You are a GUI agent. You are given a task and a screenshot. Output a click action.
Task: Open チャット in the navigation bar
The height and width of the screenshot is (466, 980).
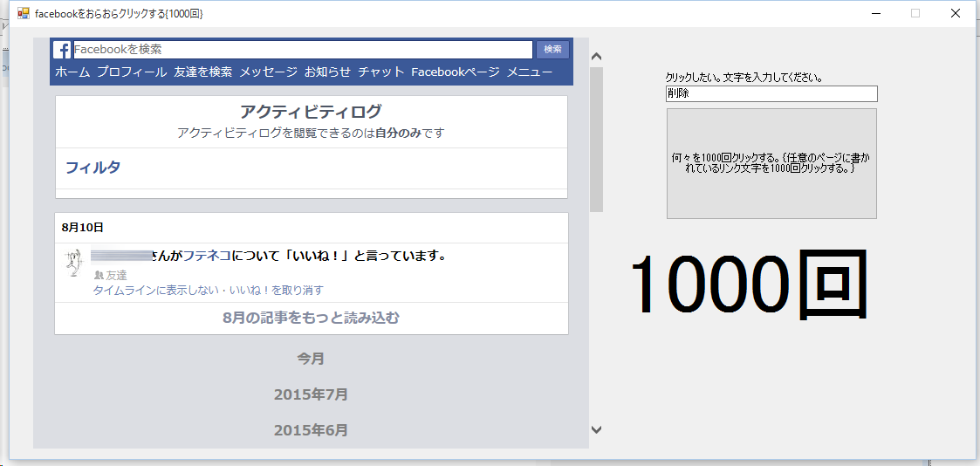pos(381,72)
